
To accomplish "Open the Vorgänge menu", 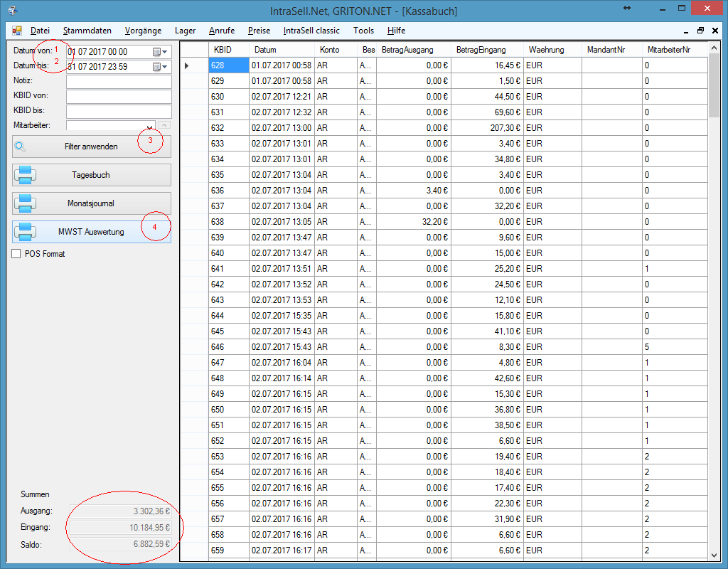I will (x=143, y=31).
